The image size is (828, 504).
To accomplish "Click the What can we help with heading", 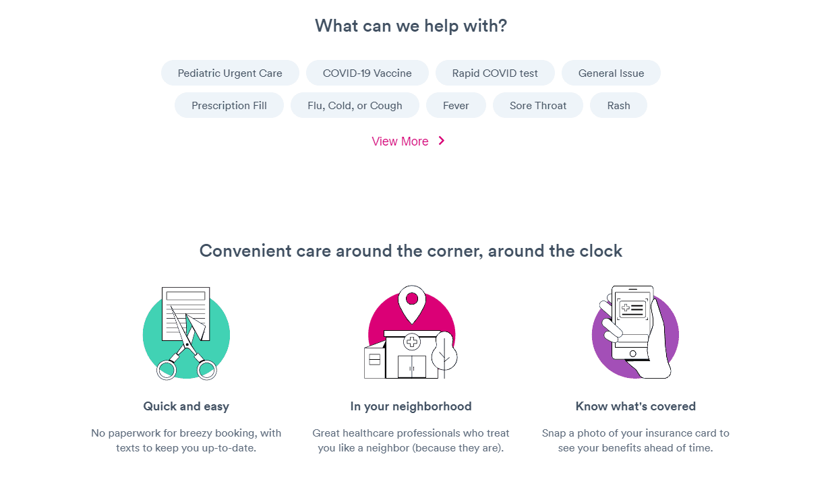I will click(x=411, y=26).
